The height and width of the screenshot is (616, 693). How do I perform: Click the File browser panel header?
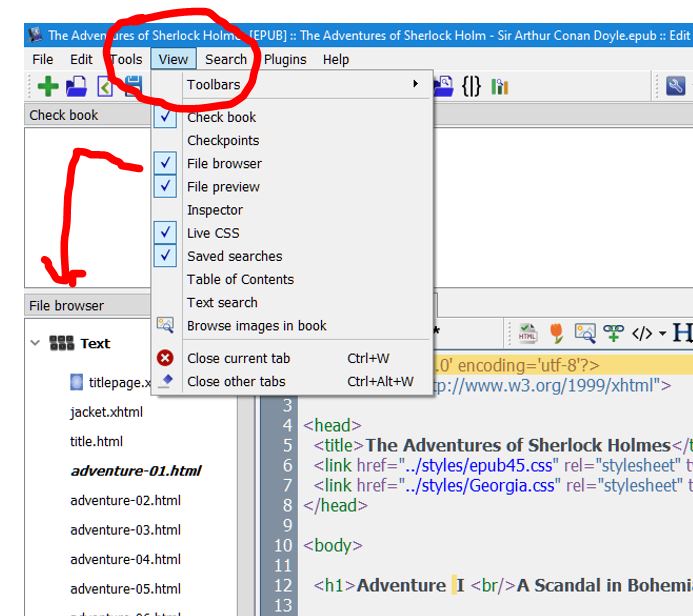88,305
